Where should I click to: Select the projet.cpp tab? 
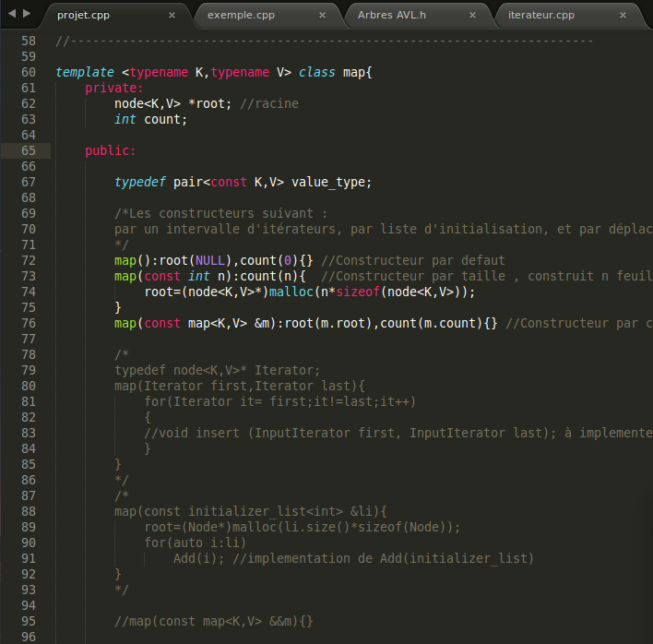coord(84,16)
